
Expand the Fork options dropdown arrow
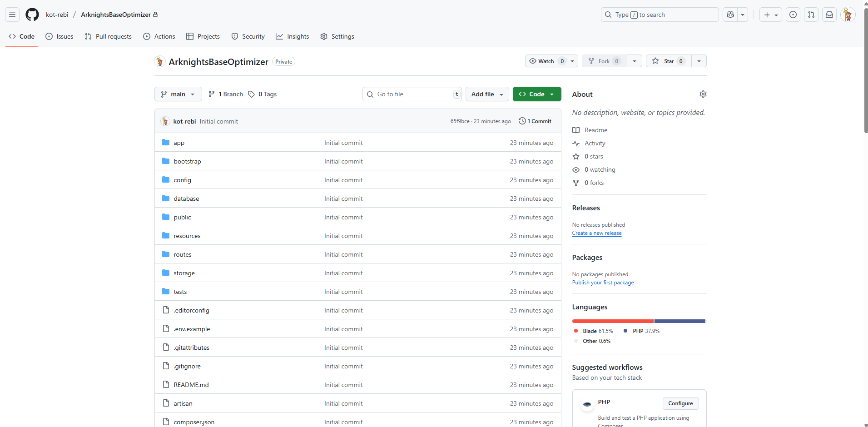coord(635,61)
